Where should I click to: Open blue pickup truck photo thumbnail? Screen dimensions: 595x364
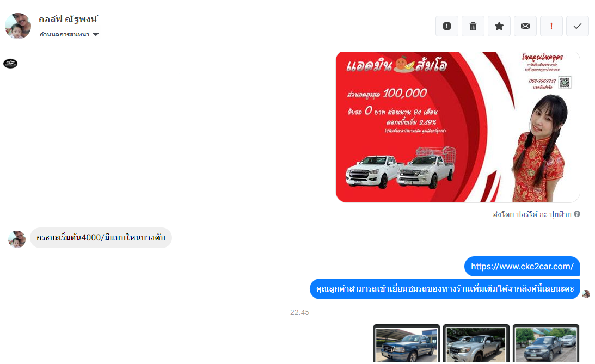(407, 344)
